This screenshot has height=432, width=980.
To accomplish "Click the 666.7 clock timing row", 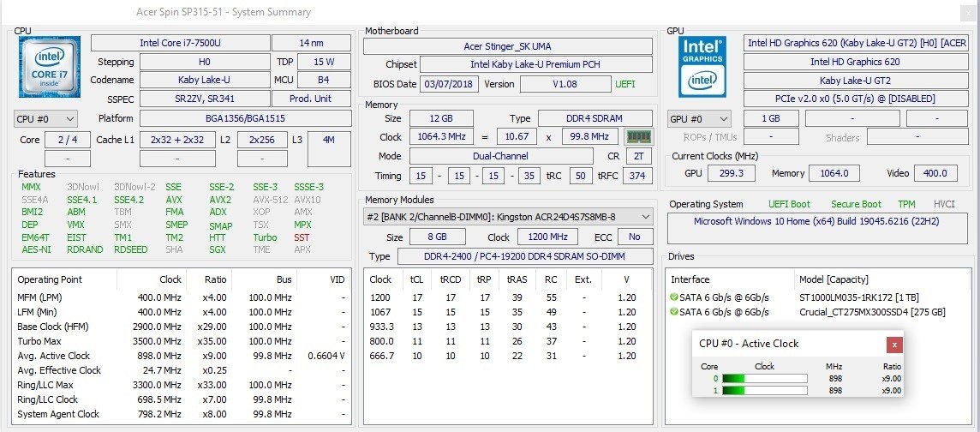I will coord(507,356).
